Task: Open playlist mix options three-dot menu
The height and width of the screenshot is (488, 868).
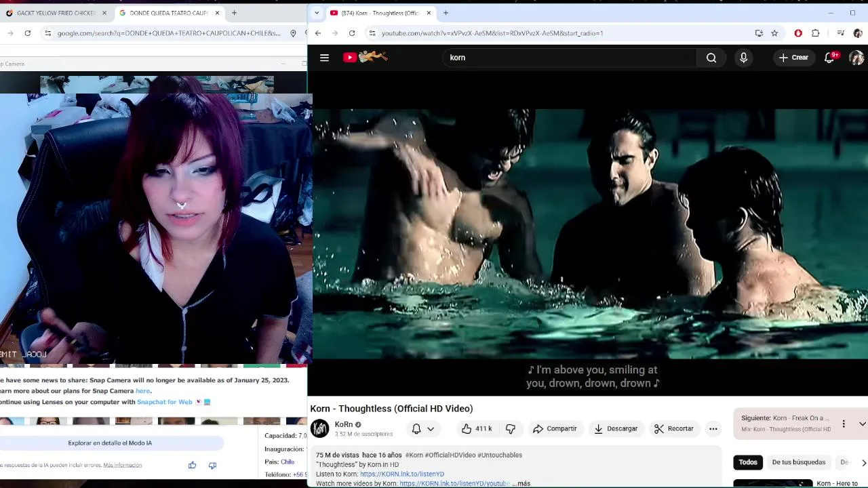Action: [x=844, y=424]
